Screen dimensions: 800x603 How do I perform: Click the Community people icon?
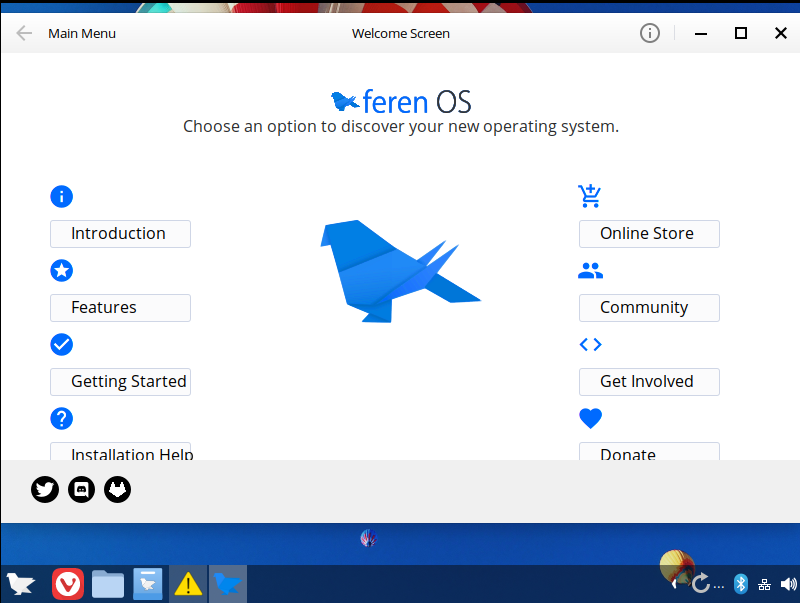tap(590, 270)
